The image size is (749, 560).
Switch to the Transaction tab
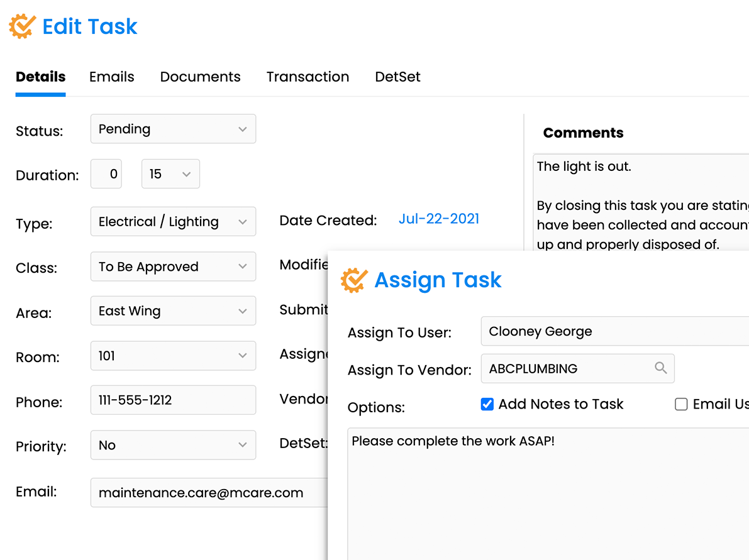pyautogui.click(x=308, y=77)
